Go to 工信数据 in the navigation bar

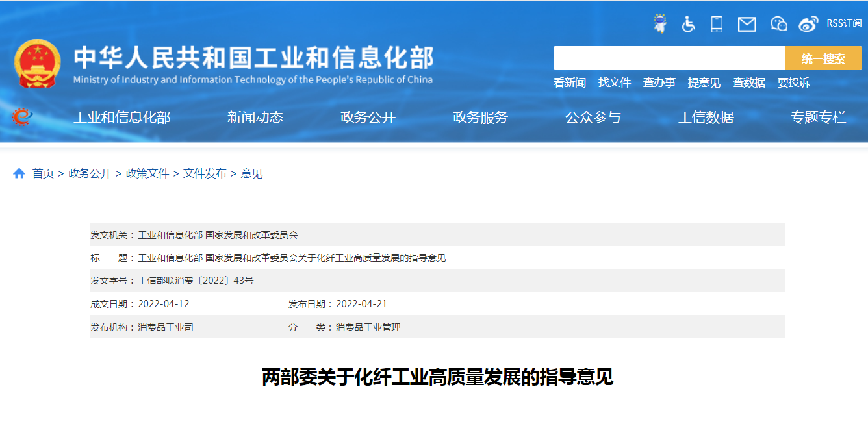coord(706,118)
